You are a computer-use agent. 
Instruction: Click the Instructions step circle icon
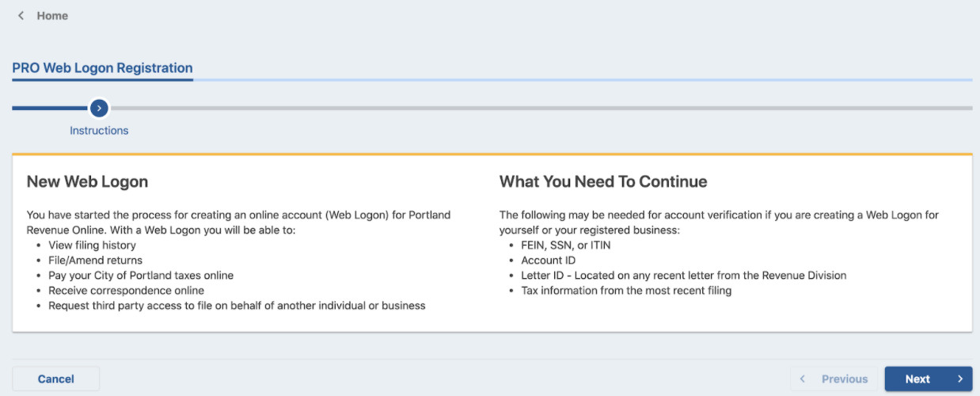(x=99, y=108)
